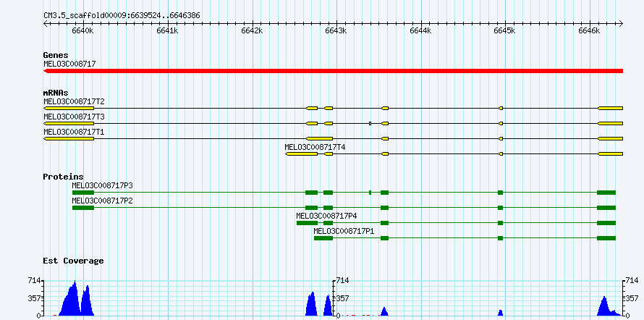Click the MELO3C008717 gene name label
This screenshot has height=320, width=644.
[69, 64]
